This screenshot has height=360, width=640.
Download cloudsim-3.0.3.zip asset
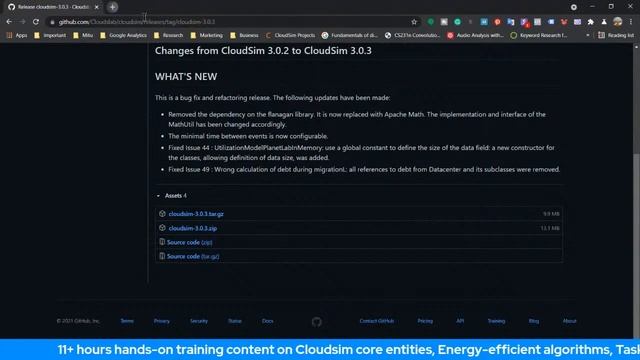tap(193, 228)
